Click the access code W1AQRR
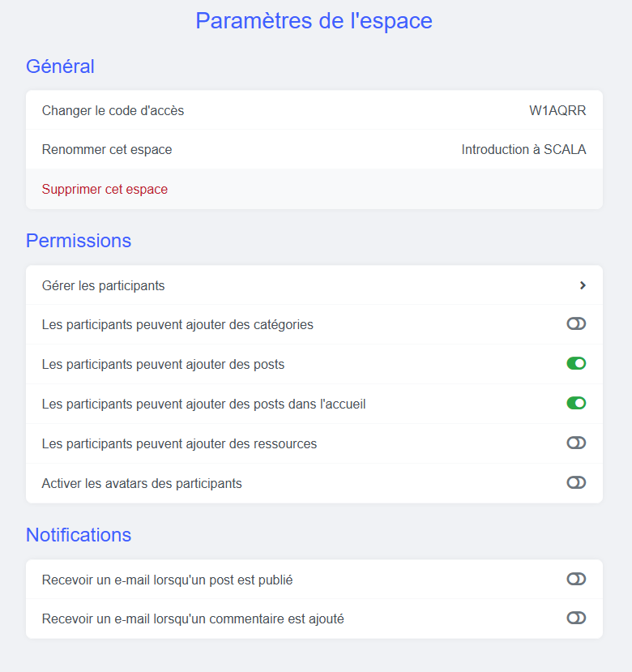 coord(557,110)
